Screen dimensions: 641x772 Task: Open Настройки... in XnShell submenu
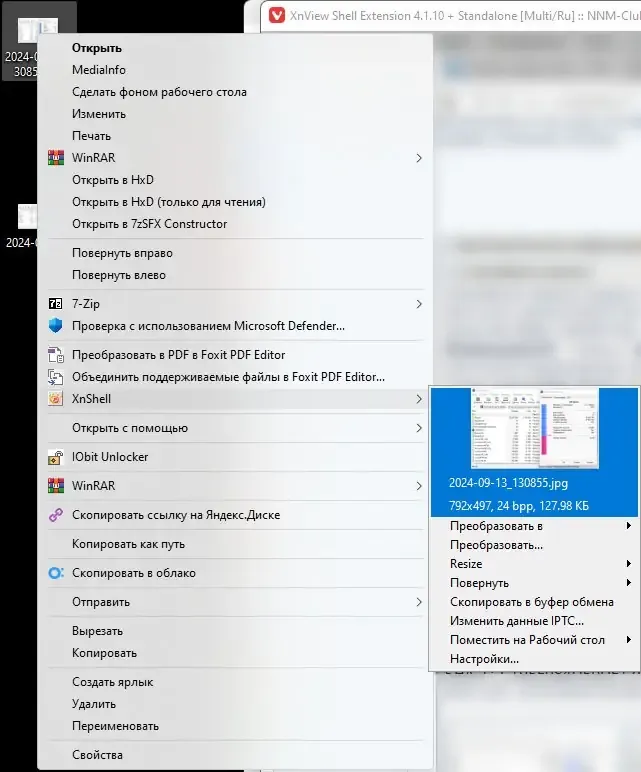[534, 659]
